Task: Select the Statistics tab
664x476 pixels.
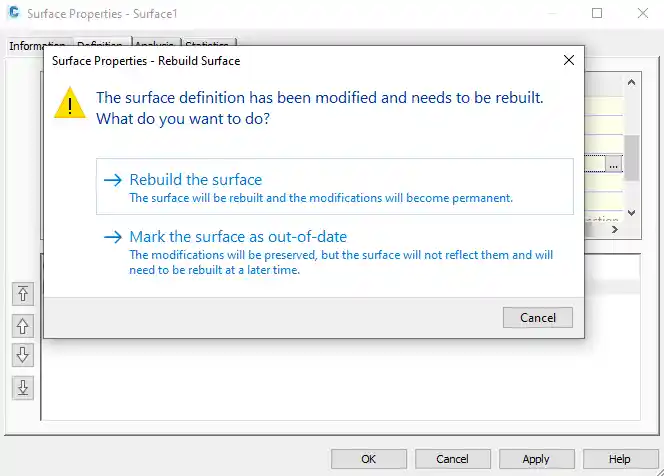Action: 208,46
